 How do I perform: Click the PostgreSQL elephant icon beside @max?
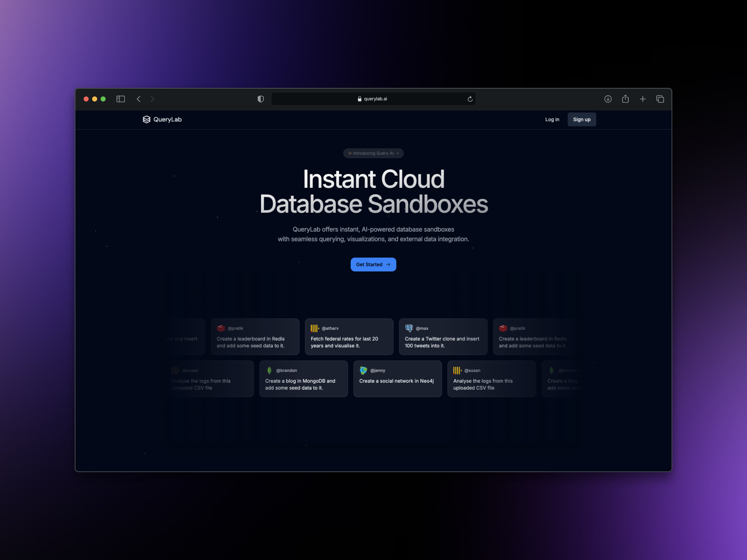click(409, 328)
